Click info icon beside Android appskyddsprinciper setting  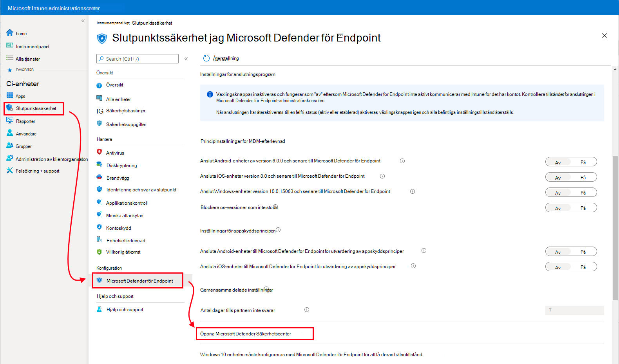(424, 250)
